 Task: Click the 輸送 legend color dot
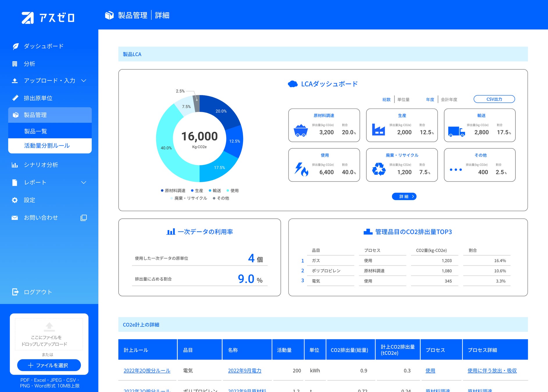click(x=210, y=191)
